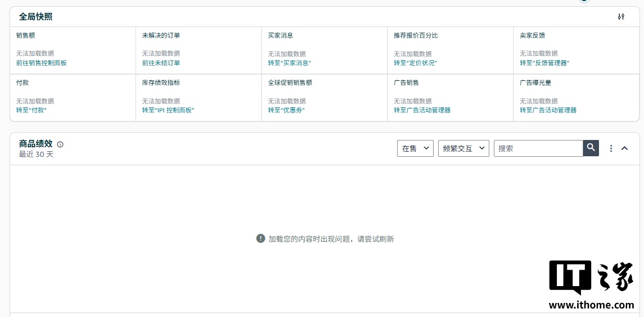Collapse the 商品绩效 panel
This screenshot has height=317, width=644.
pyautogui.click(x=624, y=148)
